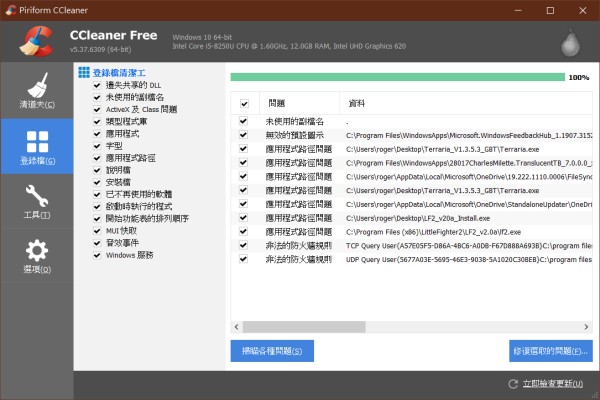Image resolution: width=600 pixels, height=400 pixels.
Task: Maximize the CCleaner window
Action: (550, 10)
